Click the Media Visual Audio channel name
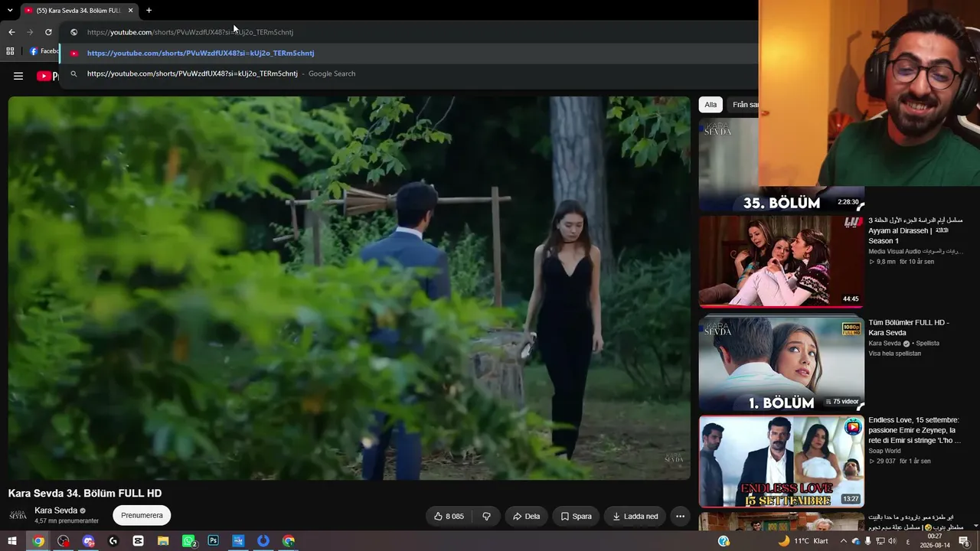Screen dimensions: 980x551 click(915, 251)
